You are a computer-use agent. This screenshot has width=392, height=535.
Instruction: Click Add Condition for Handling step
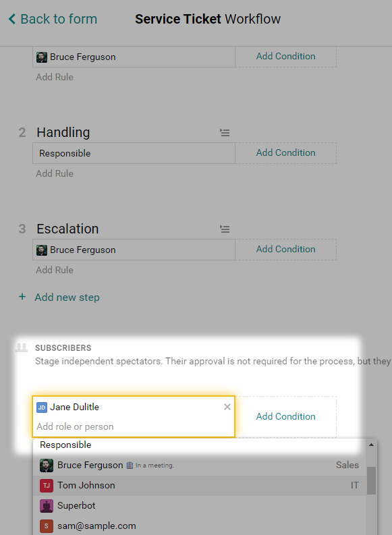[x=285, y=153]
